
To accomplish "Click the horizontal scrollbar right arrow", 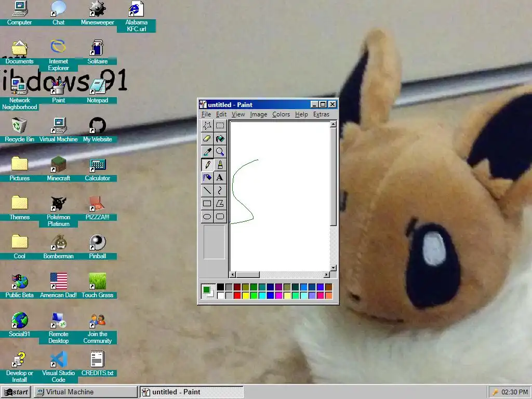I will [326, 274].
